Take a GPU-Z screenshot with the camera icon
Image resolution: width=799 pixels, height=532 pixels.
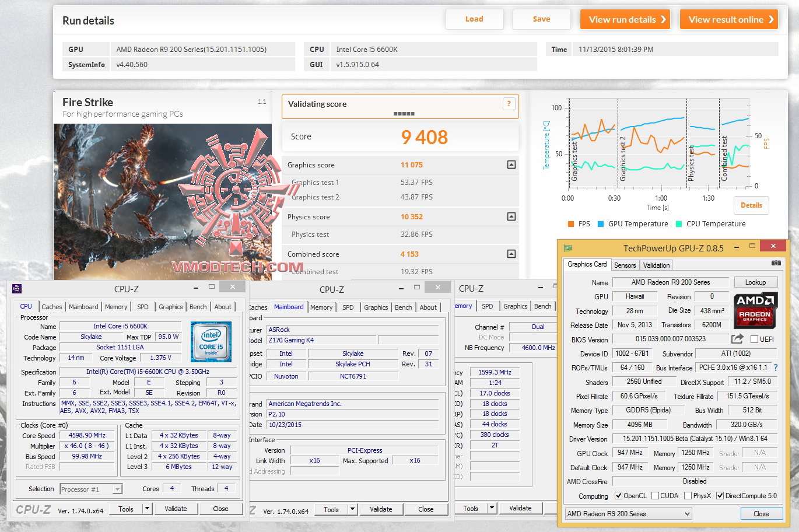(776, 263)
